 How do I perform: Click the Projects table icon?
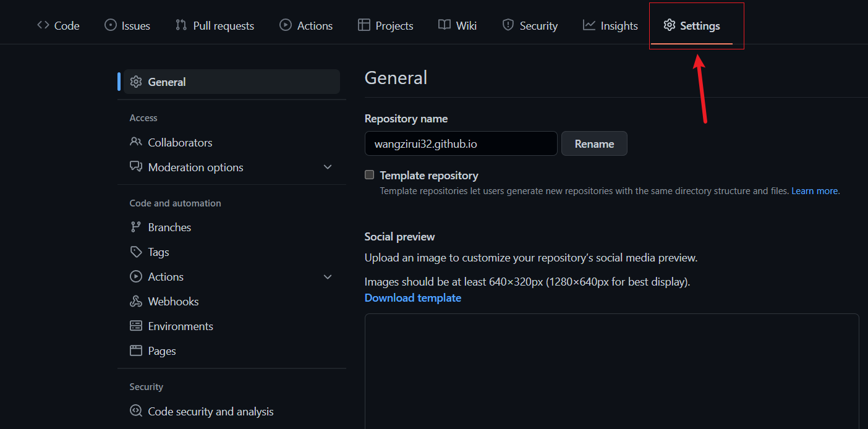[364, 25]
